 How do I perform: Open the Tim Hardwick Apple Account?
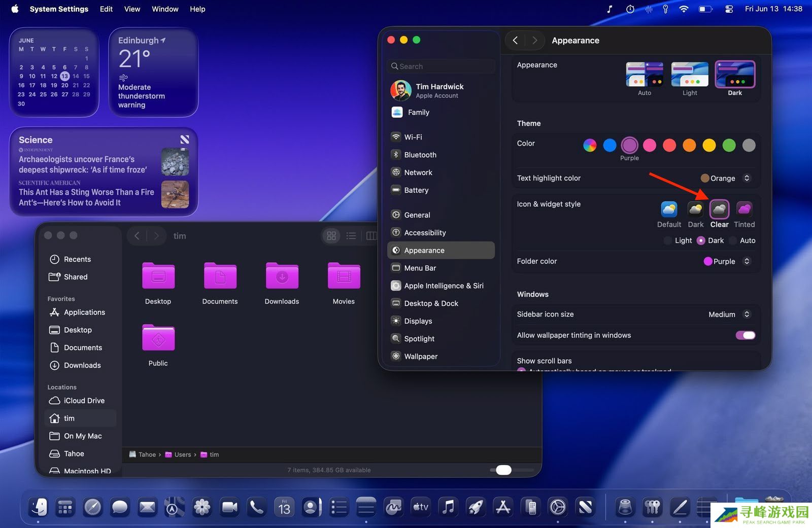439,90
